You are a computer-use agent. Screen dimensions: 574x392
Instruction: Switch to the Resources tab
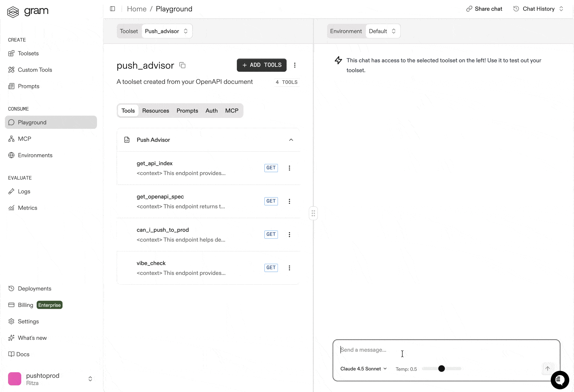coord(156,111)
